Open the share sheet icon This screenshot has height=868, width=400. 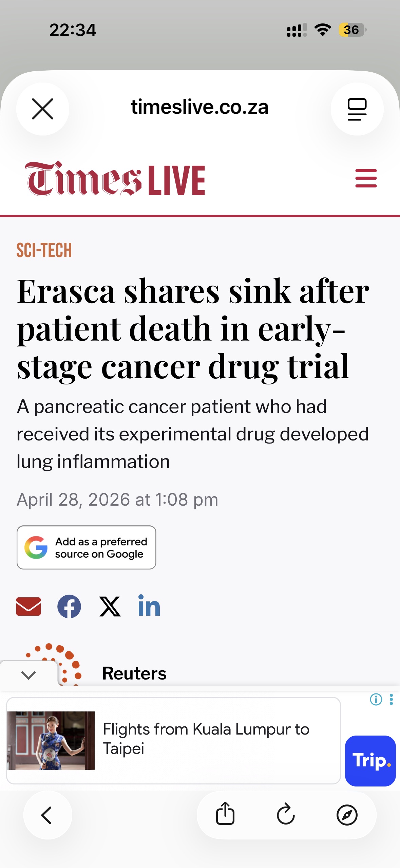click(225, 814)
